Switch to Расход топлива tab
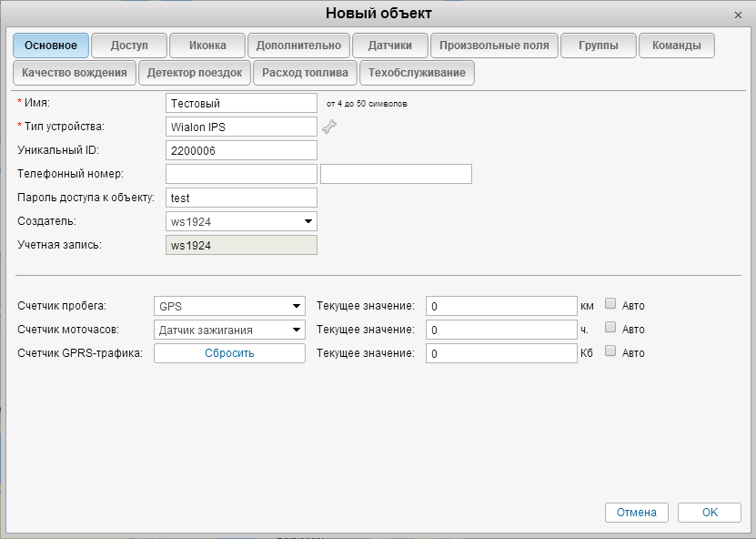756x539 pixels. tap(305, 73)
